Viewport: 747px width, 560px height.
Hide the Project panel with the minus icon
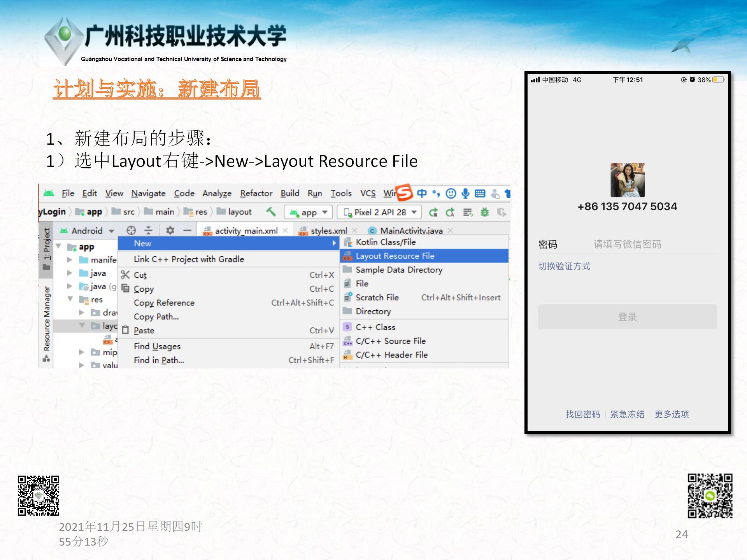coord(188,231)
